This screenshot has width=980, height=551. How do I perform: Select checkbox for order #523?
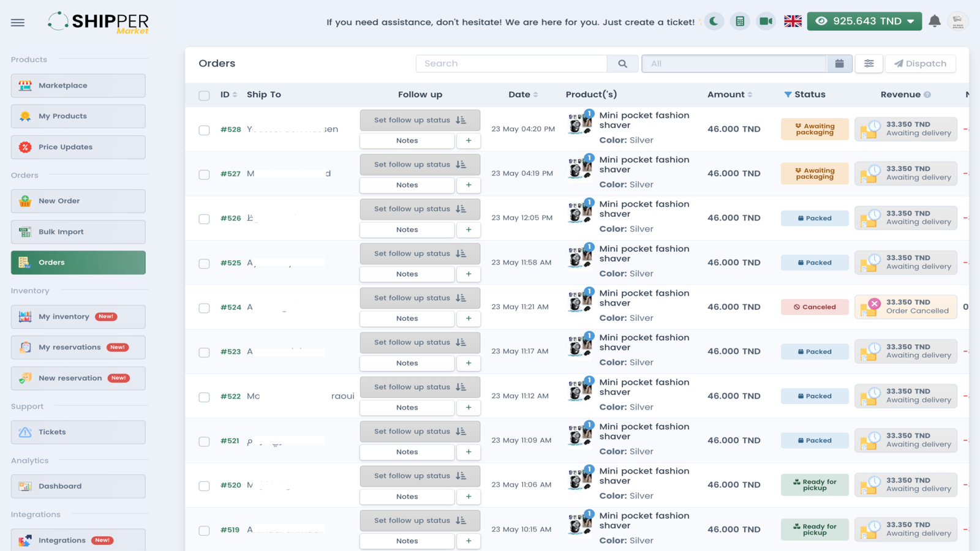(204, 352)
